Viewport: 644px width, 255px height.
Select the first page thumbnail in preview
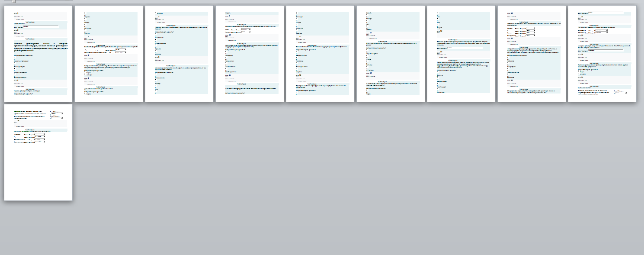point(38,54)
